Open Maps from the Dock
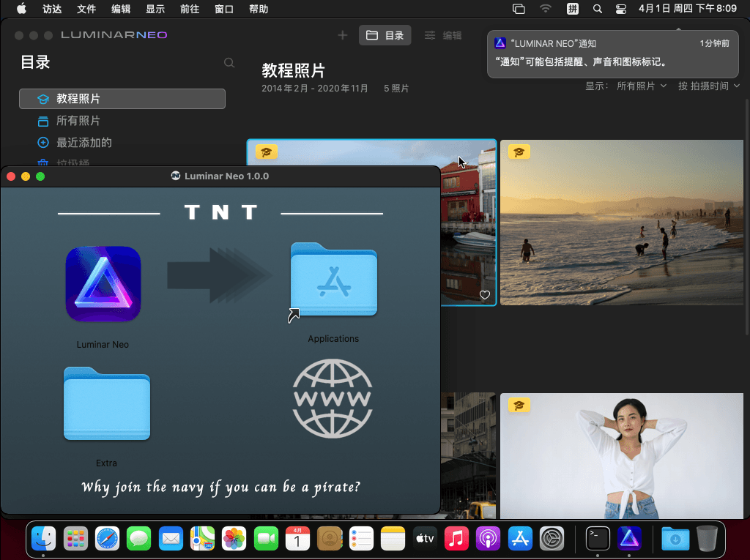750x560 pixels. [x=202, y=539]
